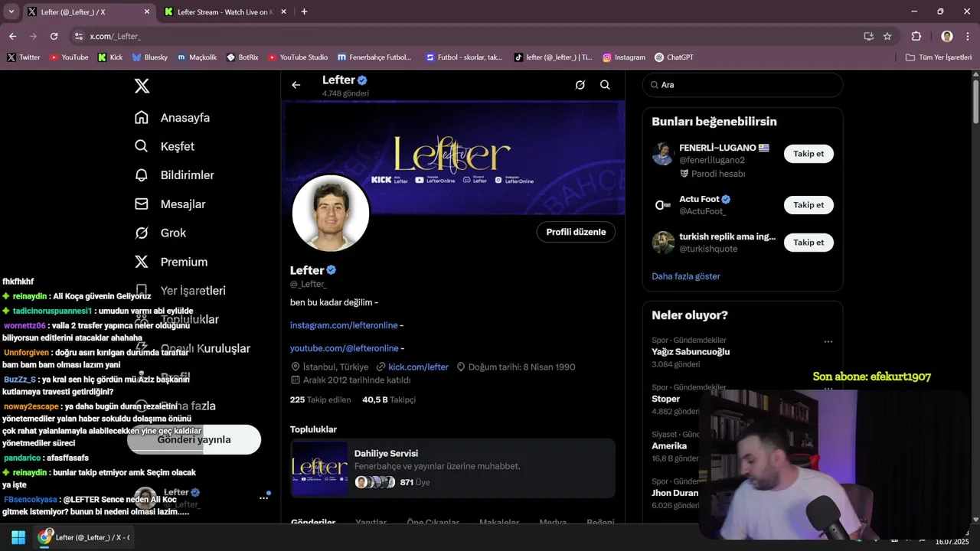980x551 pixels.
Task: Open Windows Start menu
Action: (18, 537)
